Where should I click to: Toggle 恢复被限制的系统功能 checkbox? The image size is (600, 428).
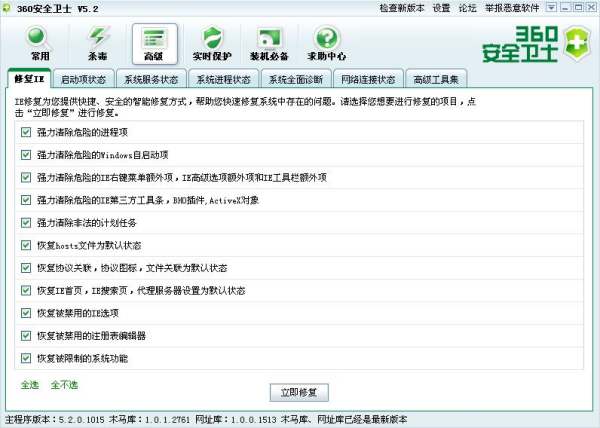tap(26, 358)
